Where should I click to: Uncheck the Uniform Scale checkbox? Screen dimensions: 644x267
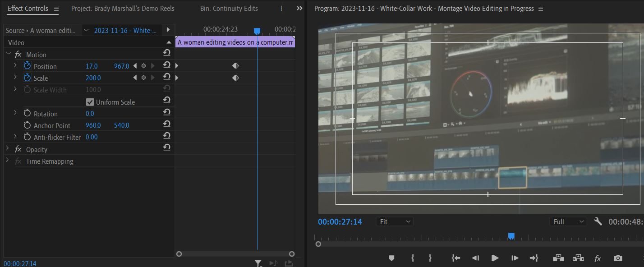pos(90,102)
